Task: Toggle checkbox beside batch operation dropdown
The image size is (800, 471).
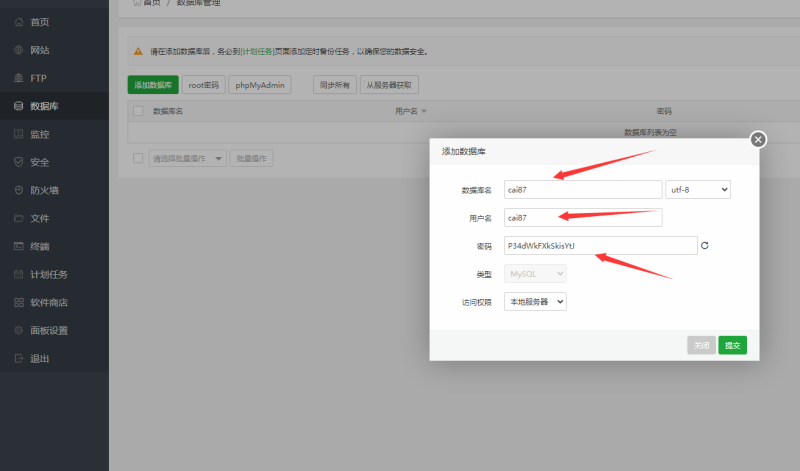Action: tap(138, 158)
